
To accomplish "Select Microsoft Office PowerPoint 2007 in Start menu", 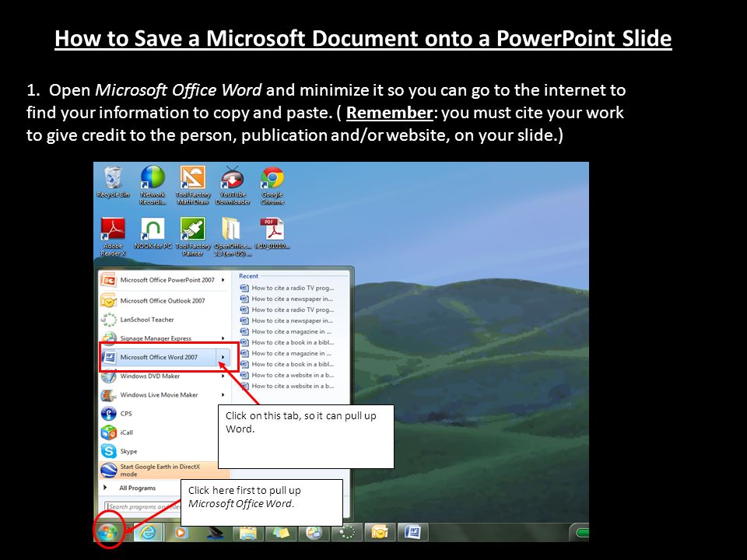I will click(x=164, y=280).
